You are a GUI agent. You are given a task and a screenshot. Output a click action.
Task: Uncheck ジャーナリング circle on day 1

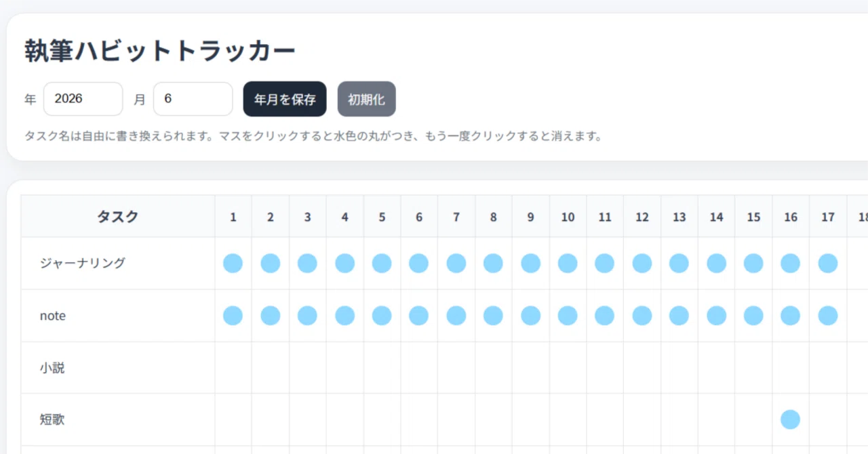[x=233, y=263]
